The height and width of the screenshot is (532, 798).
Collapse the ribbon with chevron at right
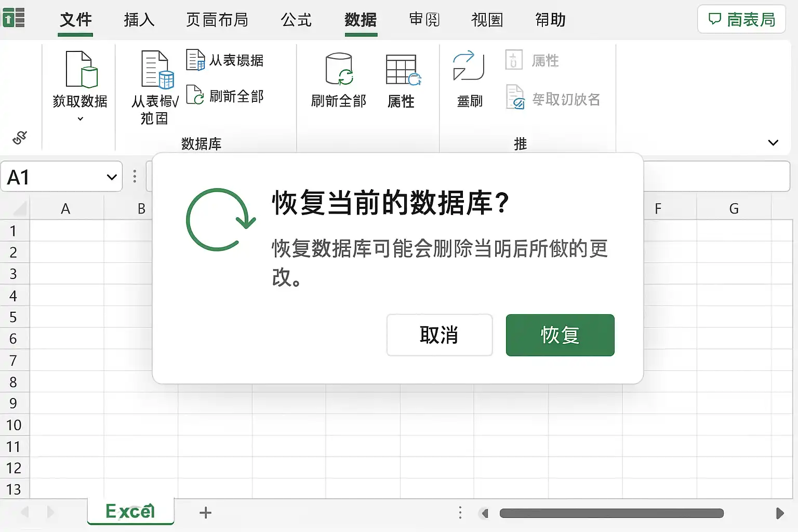(773, 142)
